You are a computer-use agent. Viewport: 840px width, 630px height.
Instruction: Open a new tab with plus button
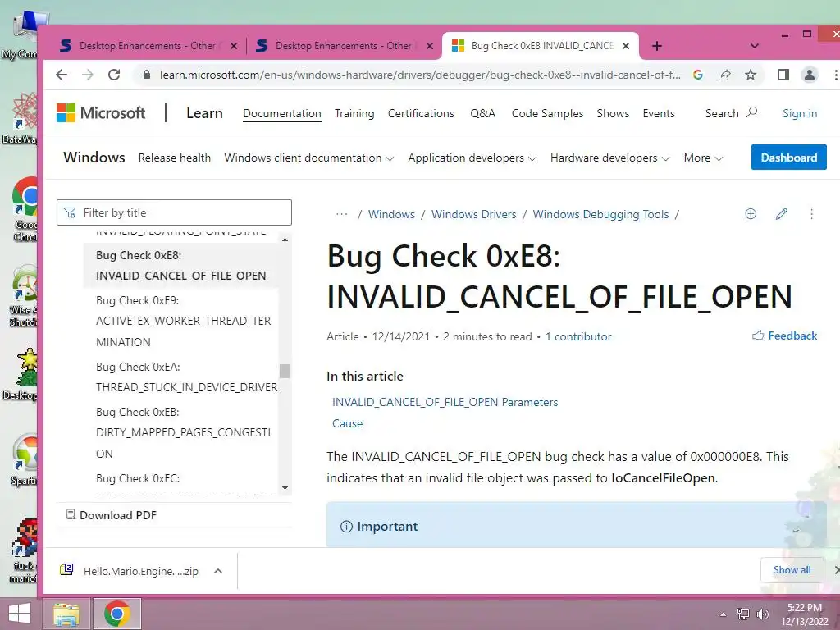pos(657,46)
